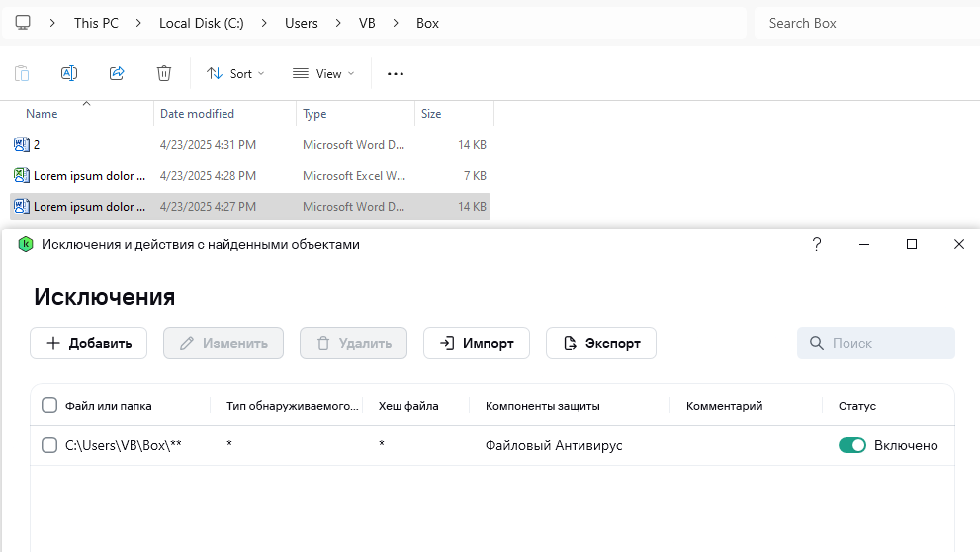Expand the View dropdown menu

click(x=323, y=73)
